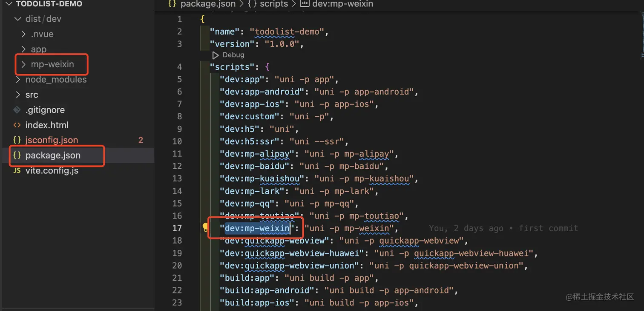Screen dimensions: 644x311
Task: Open the .gitignore file
Action: pos(45,110)
